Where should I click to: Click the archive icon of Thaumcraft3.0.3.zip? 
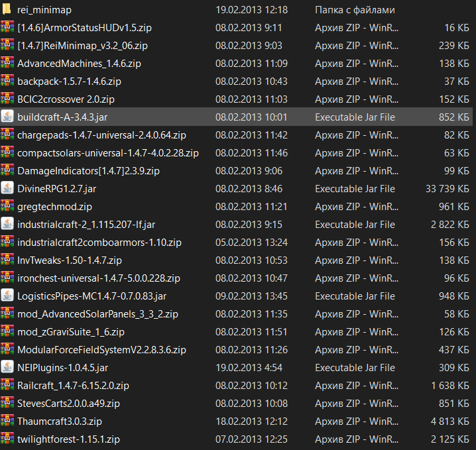point(7,421)
